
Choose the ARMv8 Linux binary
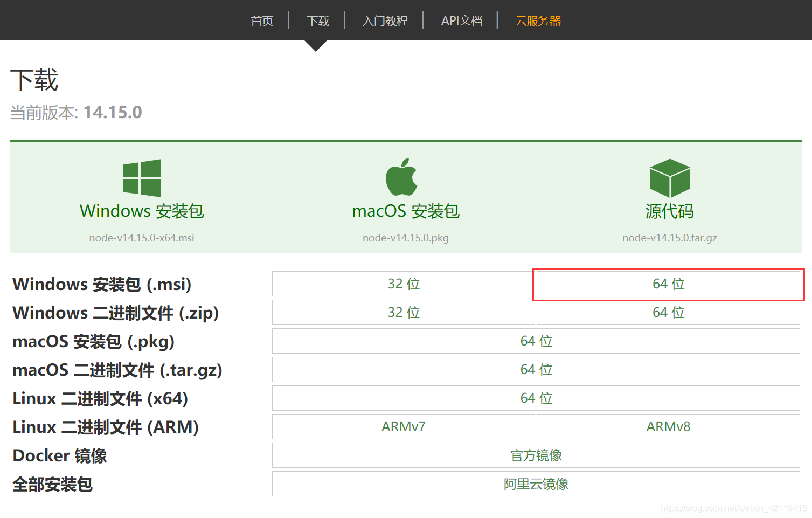[668, 426]
